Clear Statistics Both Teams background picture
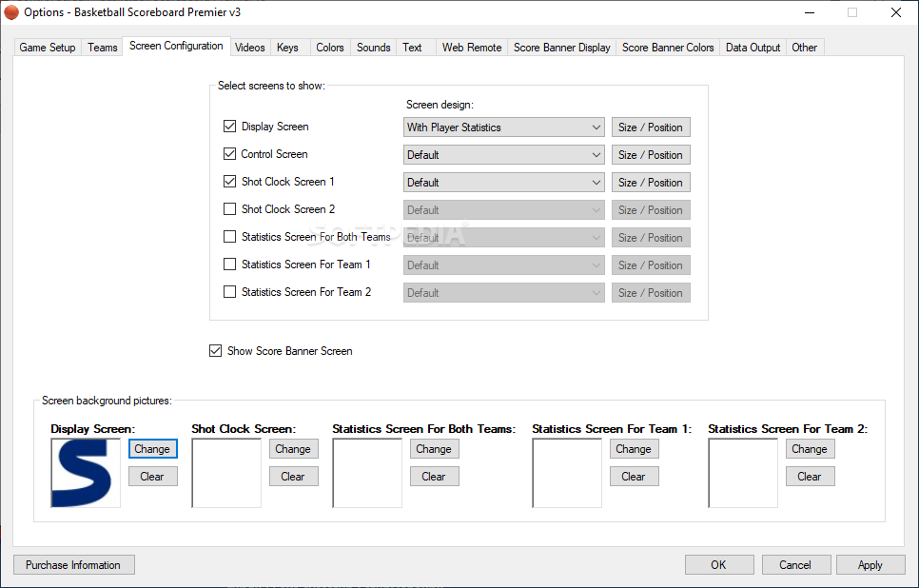 click(x=435, y=476)
